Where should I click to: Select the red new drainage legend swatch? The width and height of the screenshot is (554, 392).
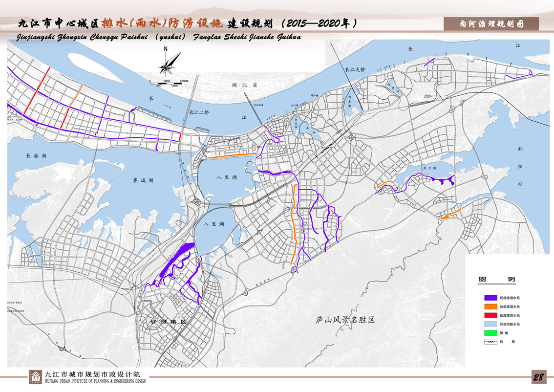click(490, 315)
